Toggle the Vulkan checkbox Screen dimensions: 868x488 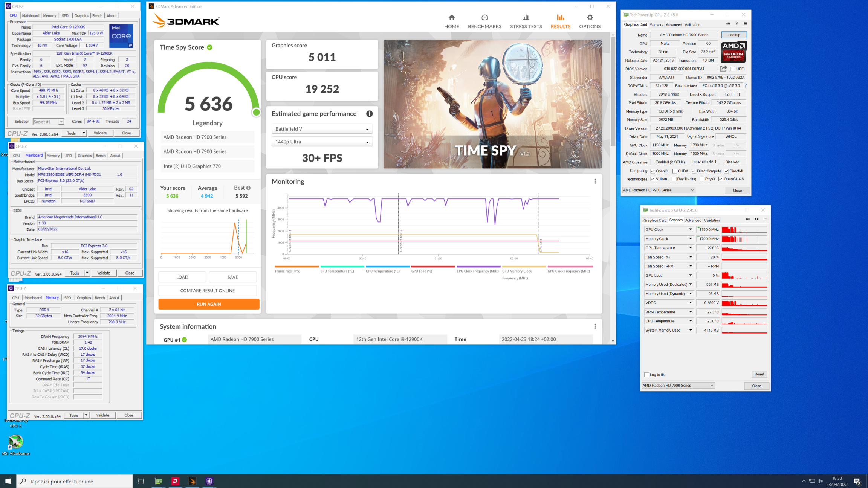pos(653,179)
